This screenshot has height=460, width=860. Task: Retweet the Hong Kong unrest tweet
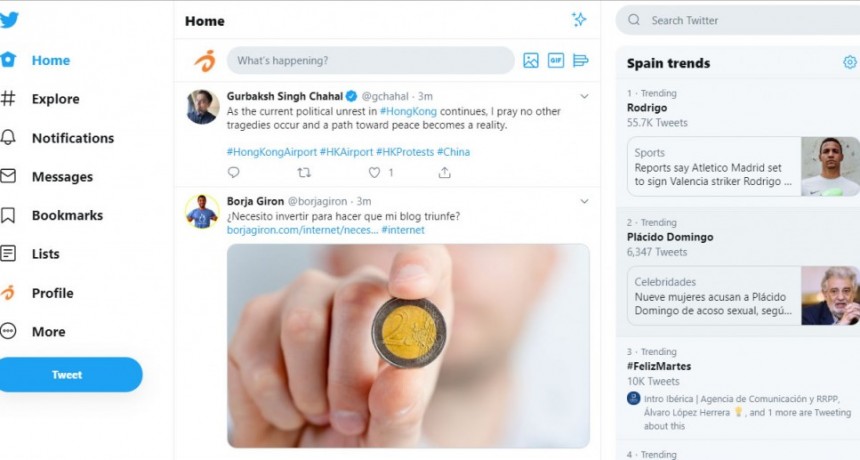pyautogui.click(x=304, y=172)
